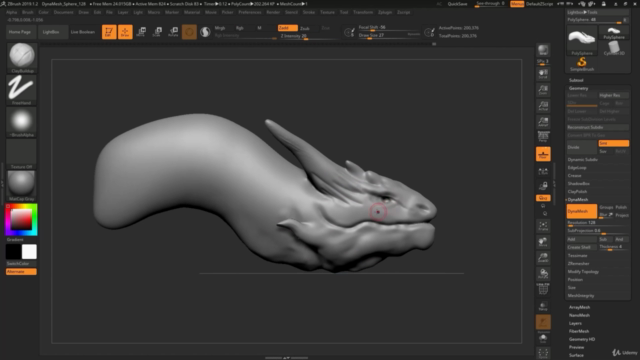Click Z Intensity slider

(309, 36)
